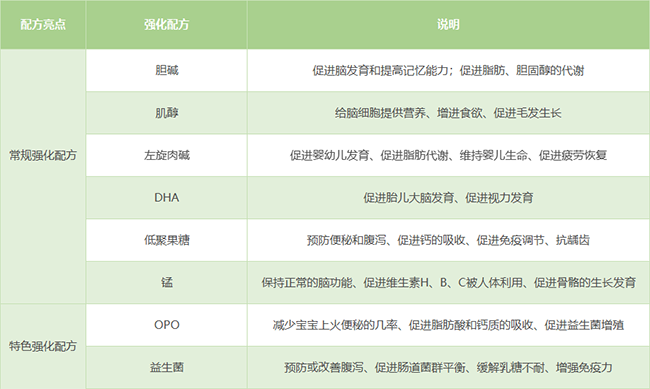Select description 给脑细胞提供营养 text
Viewport: 650px width, 389px height.
click(x=449, y=113)
